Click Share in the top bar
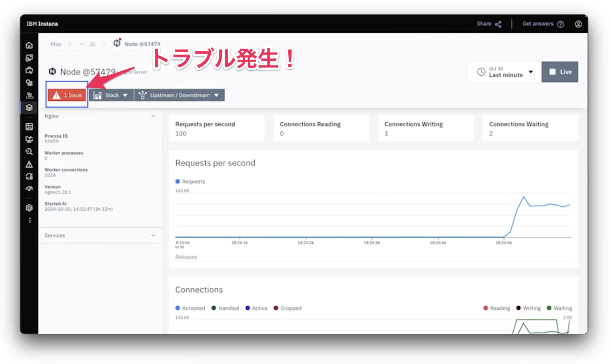This screenshot has height=364, width=610. coord(484,24)
